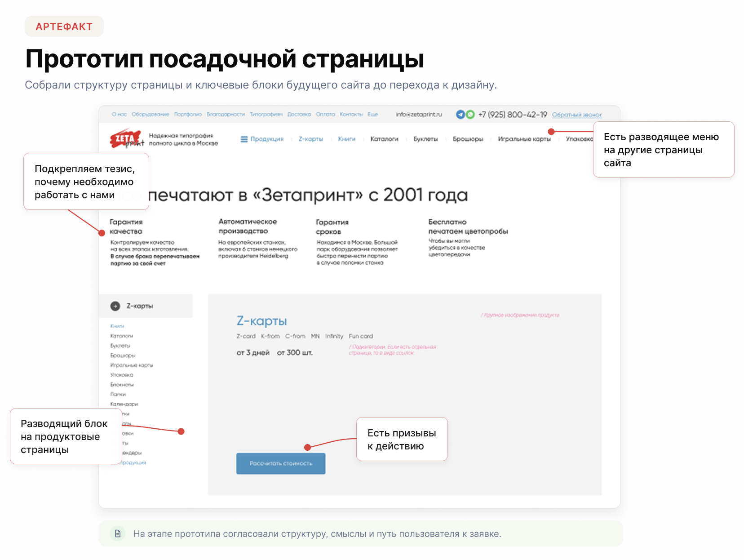Viewport: 744px width, 560px height.
Task: Select Блокноты in the left sidebar list
Action: click(122, 385)
